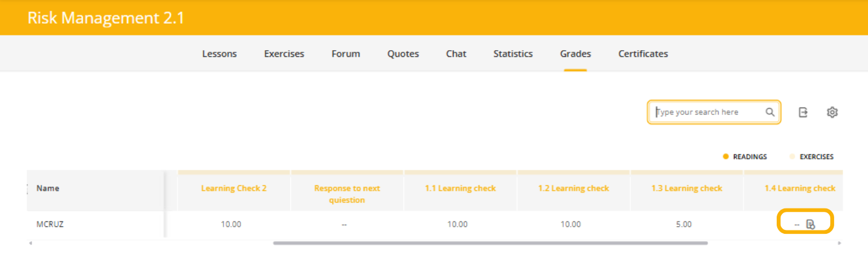Click the left arrow of horizontal scrollbar
The height and width of the screenshot is (253, 868).
[30, 243]
